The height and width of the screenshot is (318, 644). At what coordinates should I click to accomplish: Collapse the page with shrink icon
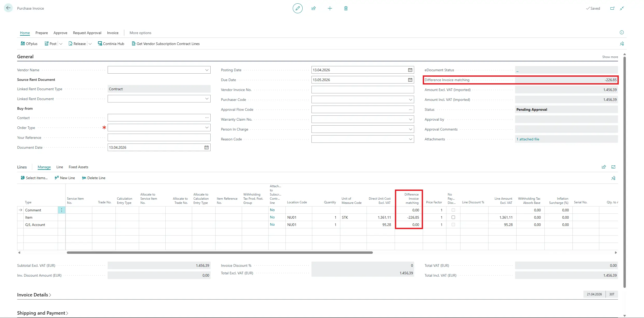[x=622, y=8]
